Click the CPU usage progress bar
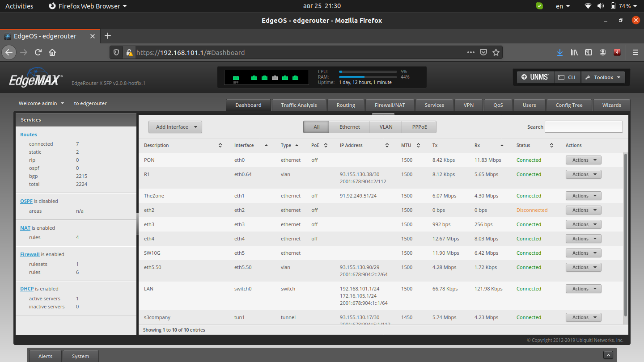This screenshot has width=644, height=362. (x=368, y=71)
